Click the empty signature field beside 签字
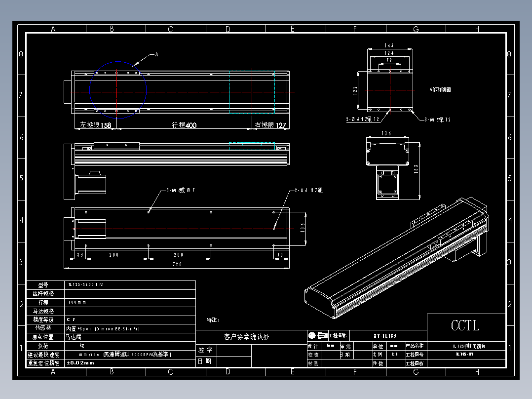532x399 pixels. (234, 350)
